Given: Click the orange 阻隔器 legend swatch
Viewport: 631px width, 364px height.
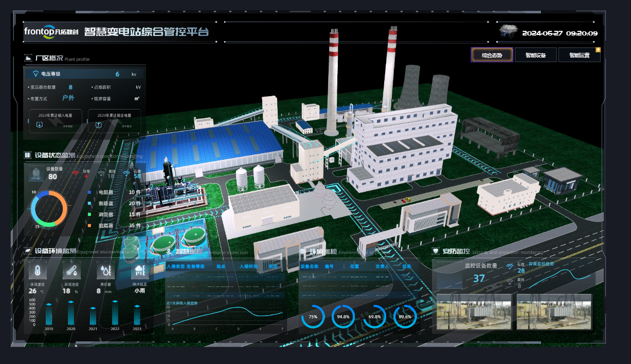Looking at the screenshot, I should 90,225.
